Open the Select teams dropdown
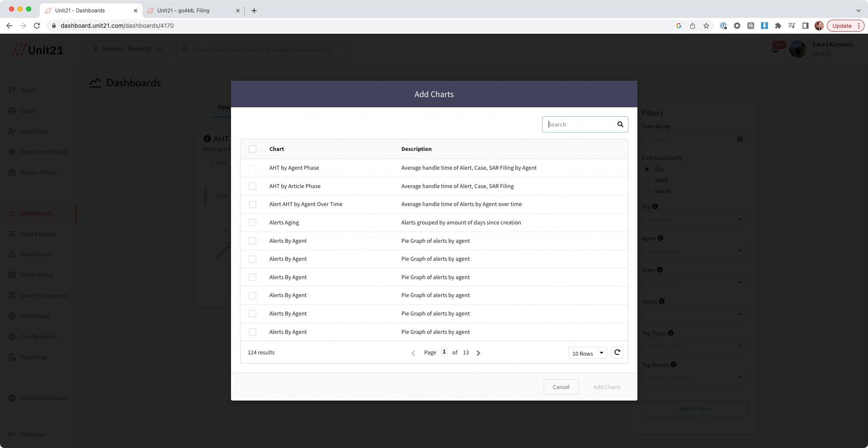Viewport: 868px width, 448px height. (x=695, y=283)
